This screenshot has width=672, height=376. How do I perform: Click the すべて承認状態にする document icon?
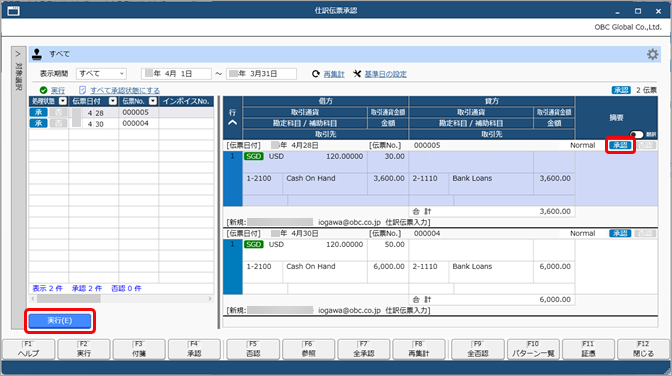[x=82, y=90]
